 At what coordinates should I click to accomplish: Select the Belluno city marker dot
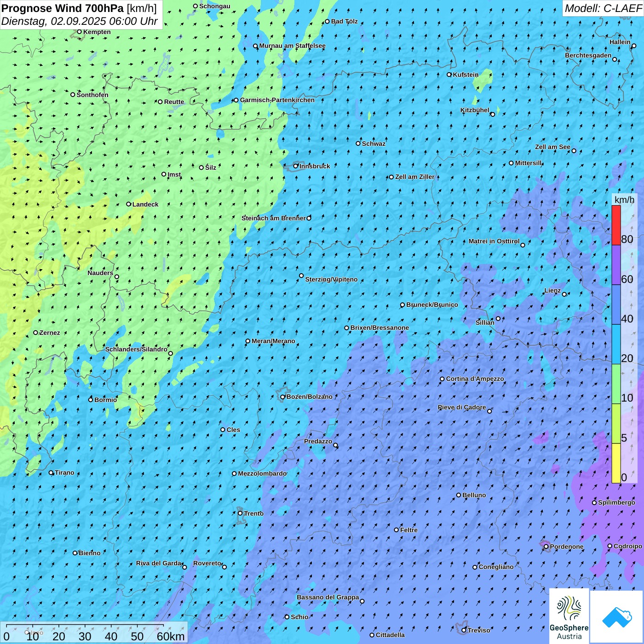[459, 495]
